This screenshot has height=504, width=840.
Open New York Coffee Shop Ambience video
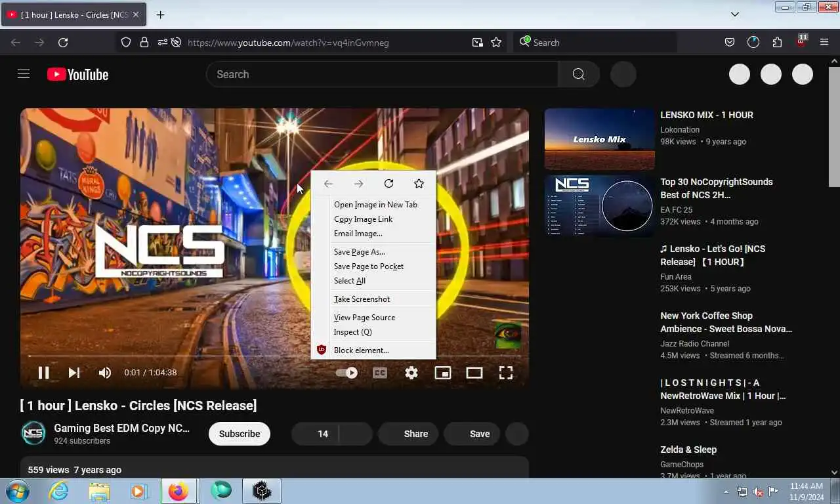(x=726, y=322)
